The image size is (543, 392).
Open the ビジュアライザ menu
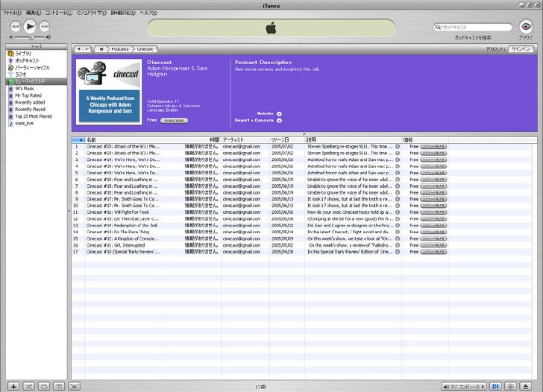(x=92, y=13)
